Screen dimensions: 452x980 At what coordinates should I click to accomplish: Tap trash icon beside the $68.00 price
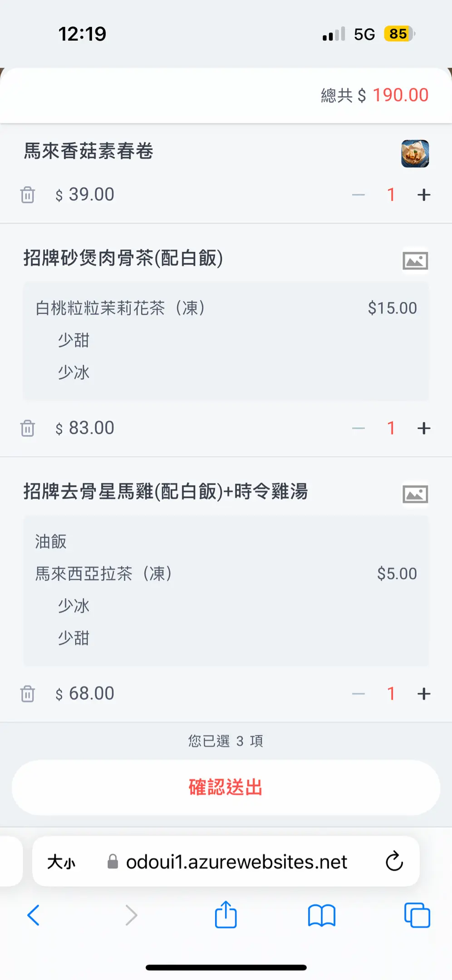(x=28, y=694)
